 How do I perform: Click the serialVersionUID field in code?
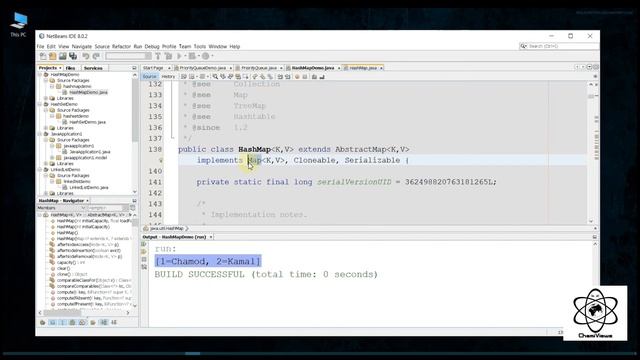(354, 182)
